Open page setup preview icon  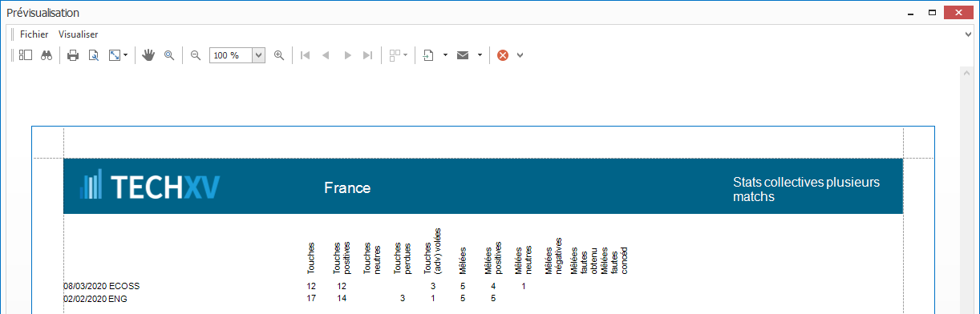click(94, 55)
